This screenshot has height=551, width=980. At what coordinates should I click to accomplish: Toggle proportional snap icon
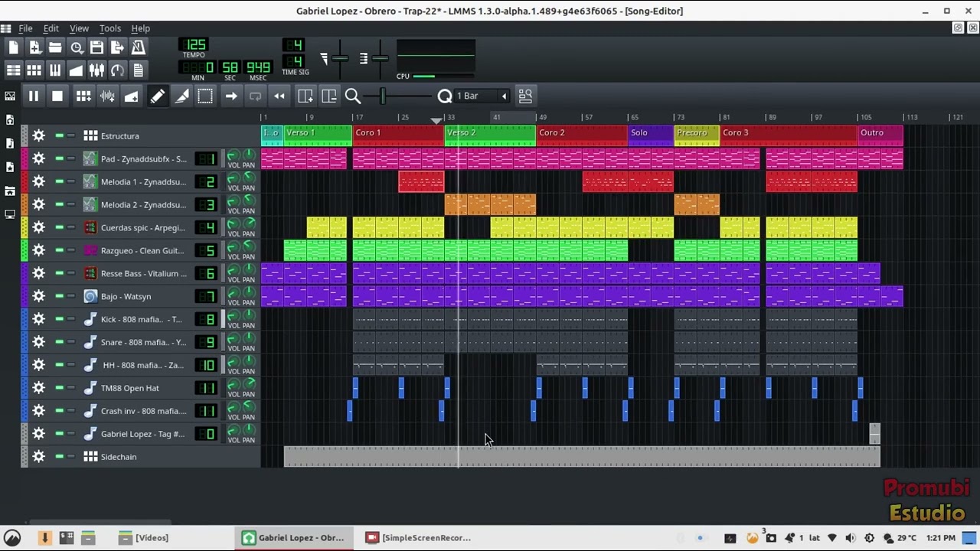(x=525, y=96)
